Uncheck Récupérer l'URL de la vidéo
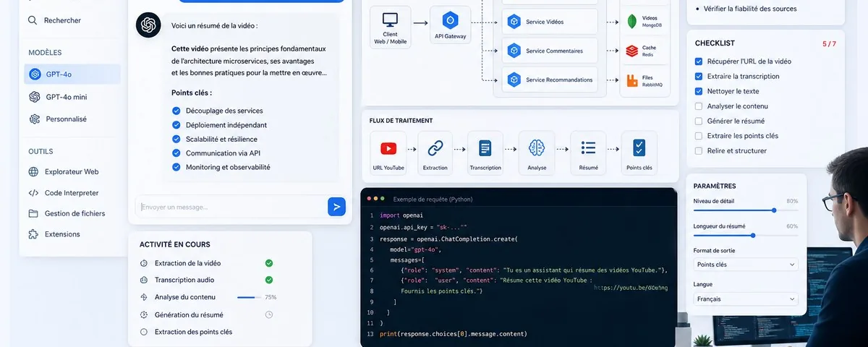Viewport: 868px width, 347px height. tap(699, 61)
